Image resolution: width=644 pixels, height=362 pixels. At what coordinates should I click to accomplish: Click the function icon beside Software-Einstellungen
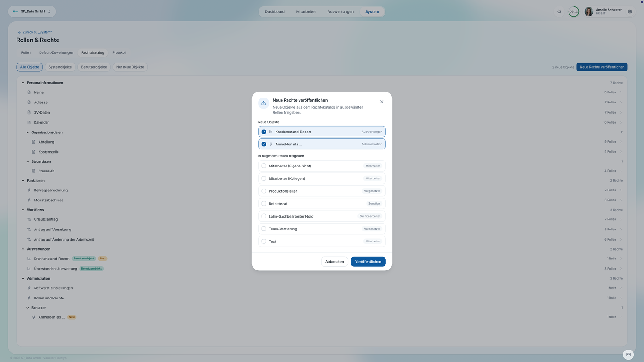click(x=29, y=288)
